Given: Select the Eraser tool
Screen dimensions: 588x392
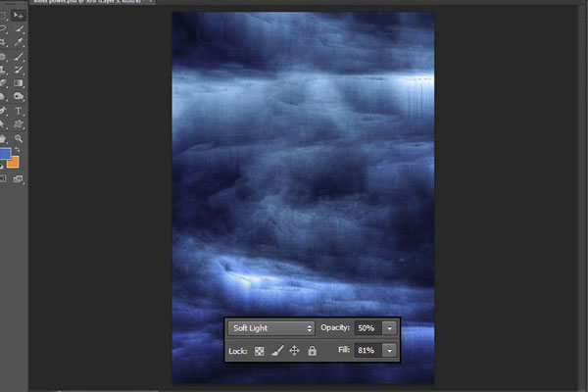Looking at the screenshot, I should point(3,83).
